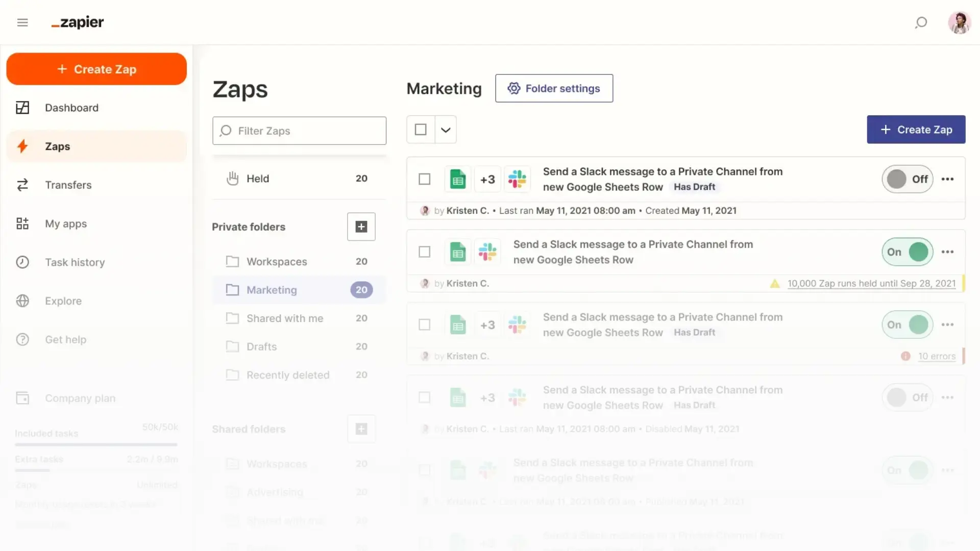Click the yellow warning triangle icon

775,284
